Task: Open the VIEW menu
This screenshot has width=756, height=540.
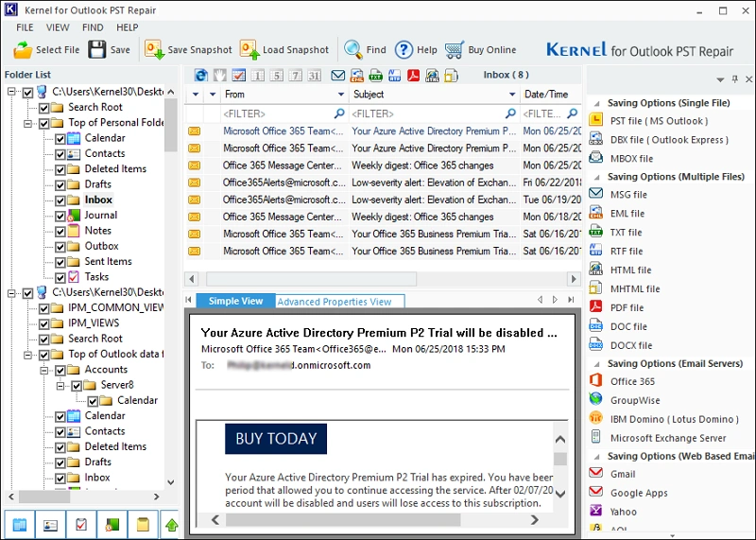Action: coord(58,28)
